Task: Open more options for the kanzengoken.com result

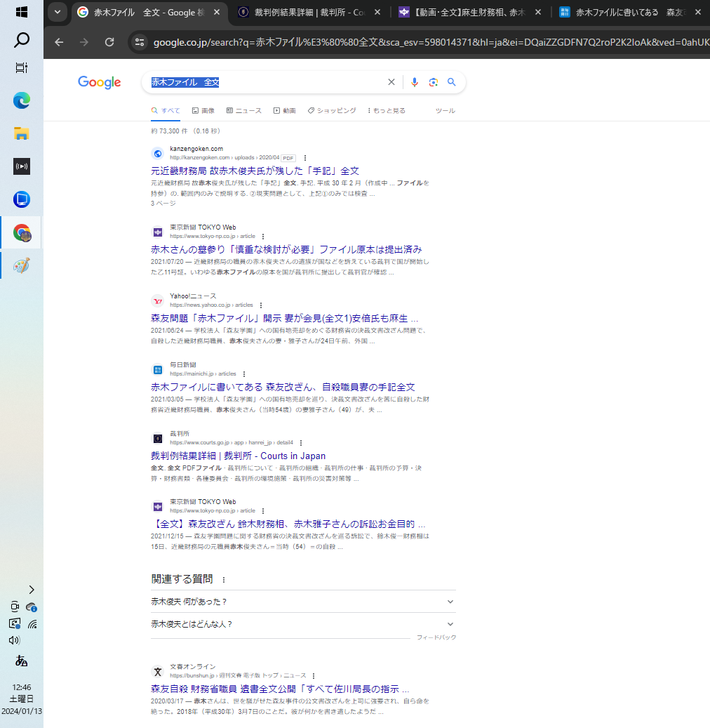Action: (x=305, y=158)
